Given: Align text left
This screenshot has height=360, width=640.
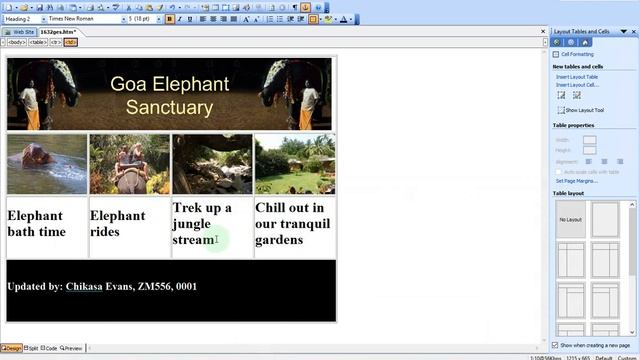Looking at the screenshot, I should (x=202, y=19).
